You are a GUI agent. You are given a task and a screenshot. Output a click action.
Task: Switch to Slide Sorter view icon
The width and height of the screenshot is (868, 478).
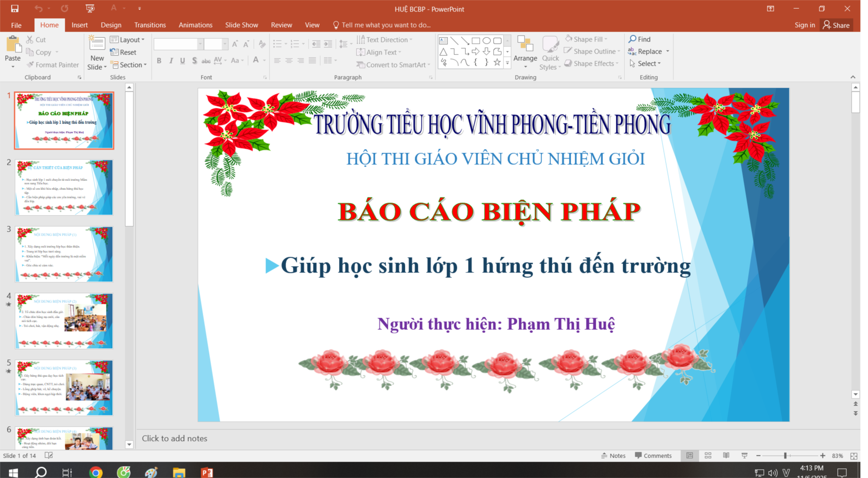(x=708, y=456)
